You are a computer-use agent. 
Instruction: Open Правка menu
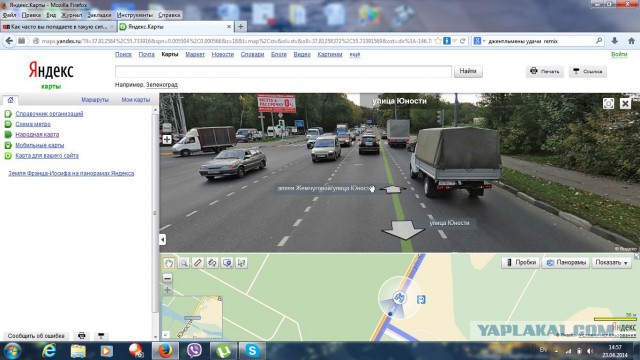(31, 15)
